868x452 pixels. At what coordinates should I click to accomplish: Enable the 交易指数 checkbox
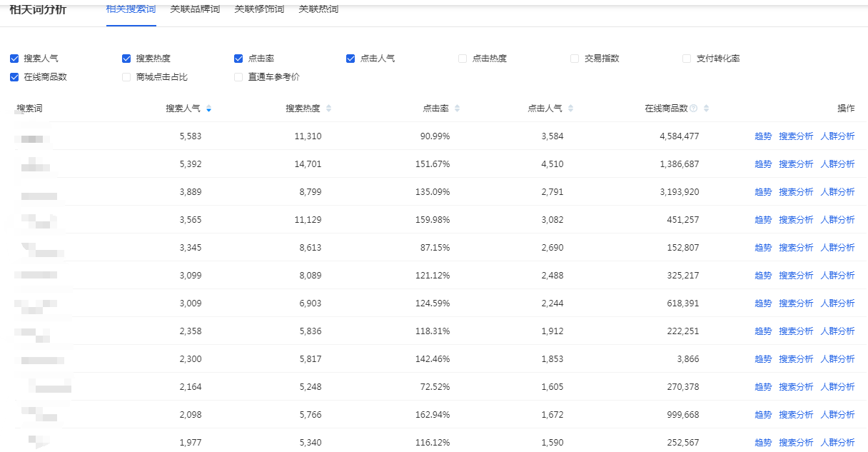click(575, 59)
